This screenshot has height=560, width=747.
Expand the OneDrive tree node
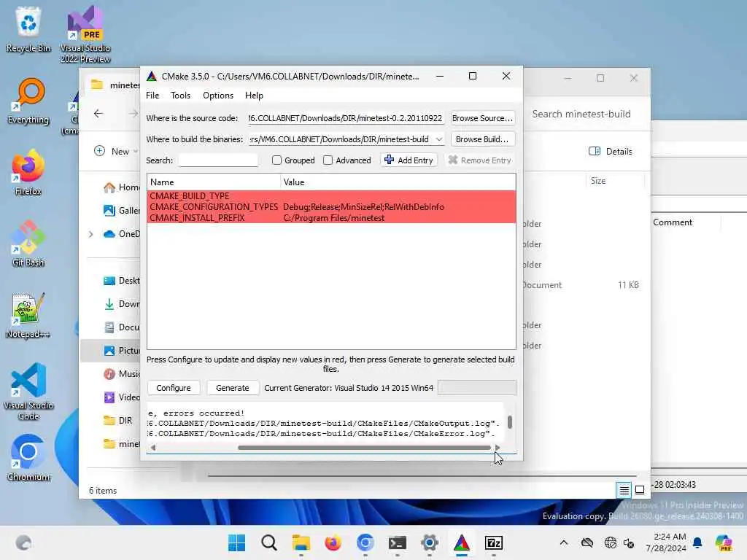click(x=90, y=234)
